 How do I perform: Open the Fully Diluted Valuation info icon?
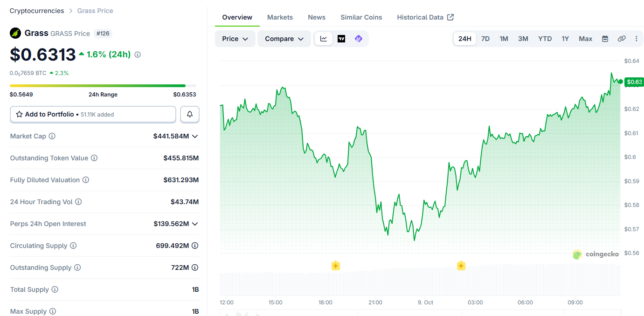[86, 180]
